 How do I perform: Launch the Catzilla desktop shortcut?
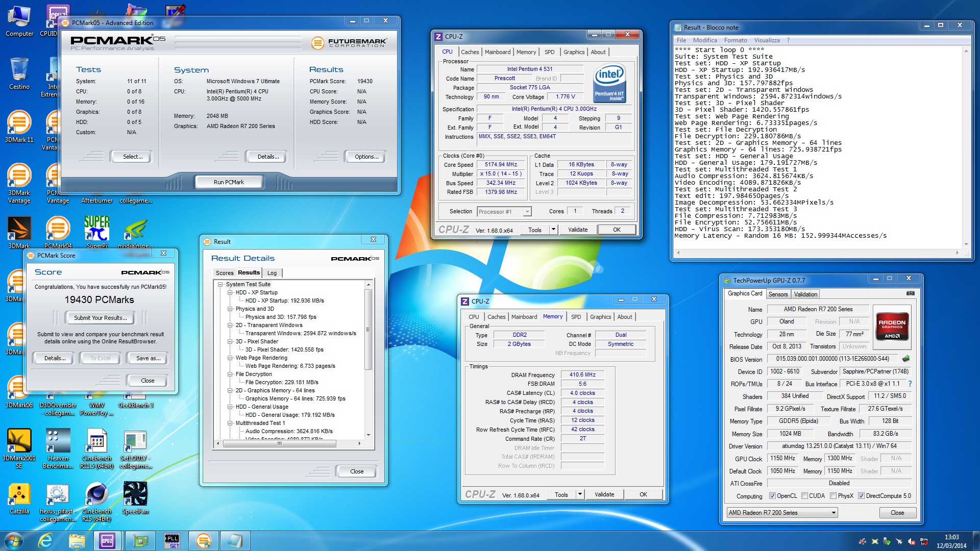(x=19, y=498)
